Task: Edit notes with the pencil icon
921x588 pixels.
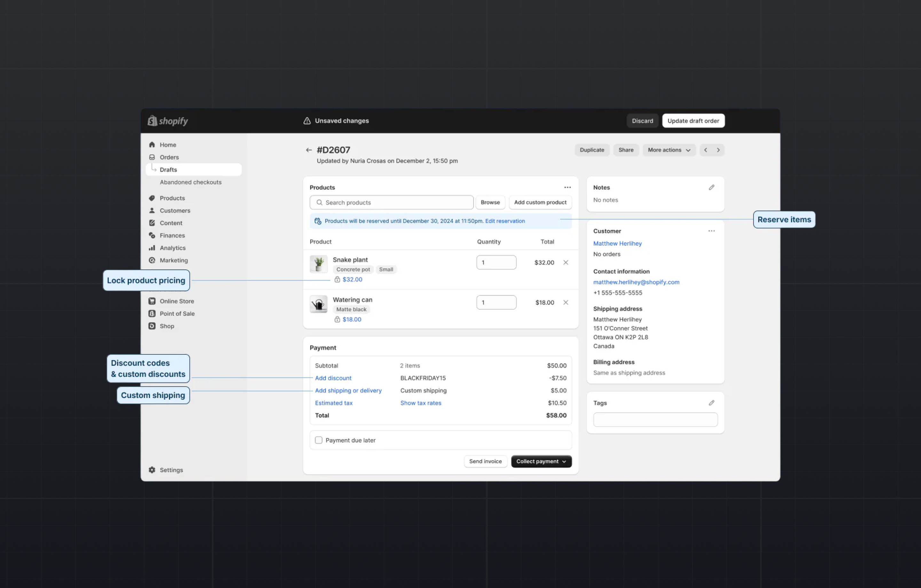Action: point(712,187)
